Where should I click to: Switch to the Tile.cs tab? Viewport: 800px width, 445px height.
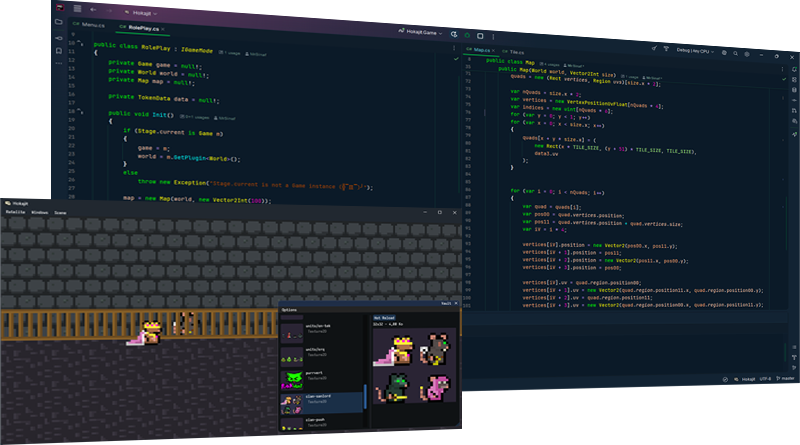[x=513, y=52]
